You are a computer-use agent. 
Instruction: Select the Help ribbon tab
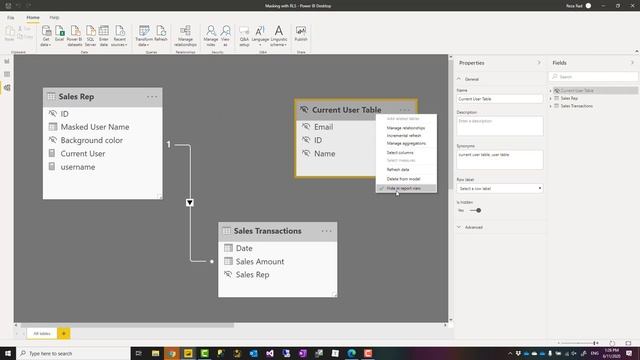click(x=54, y=18)
